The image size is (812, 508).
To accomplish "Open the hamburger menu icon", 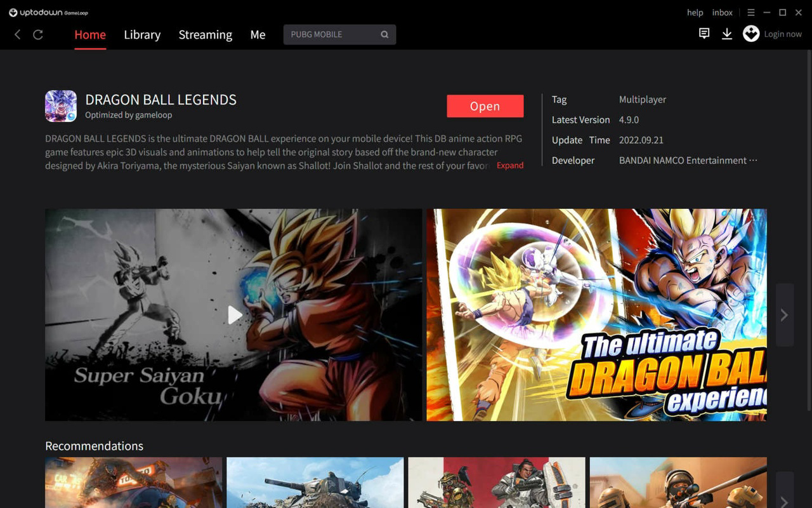I will (751, 13).
